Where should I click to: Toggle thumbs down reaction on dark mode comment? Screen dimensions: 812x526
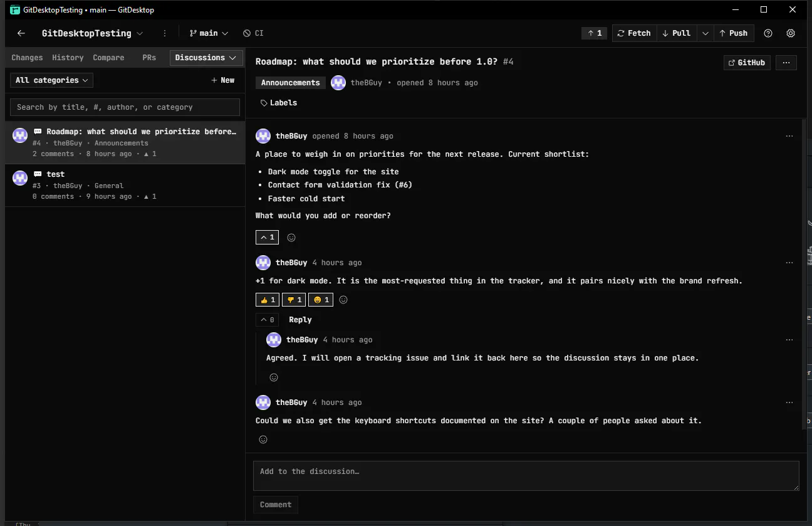click(x=294, y=300)
